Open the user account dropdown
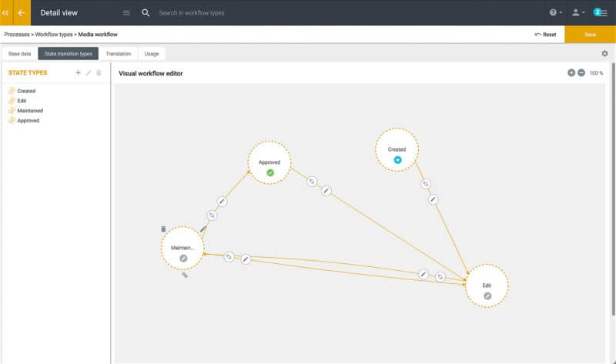The image size is (616, 364). pos(578,12)
